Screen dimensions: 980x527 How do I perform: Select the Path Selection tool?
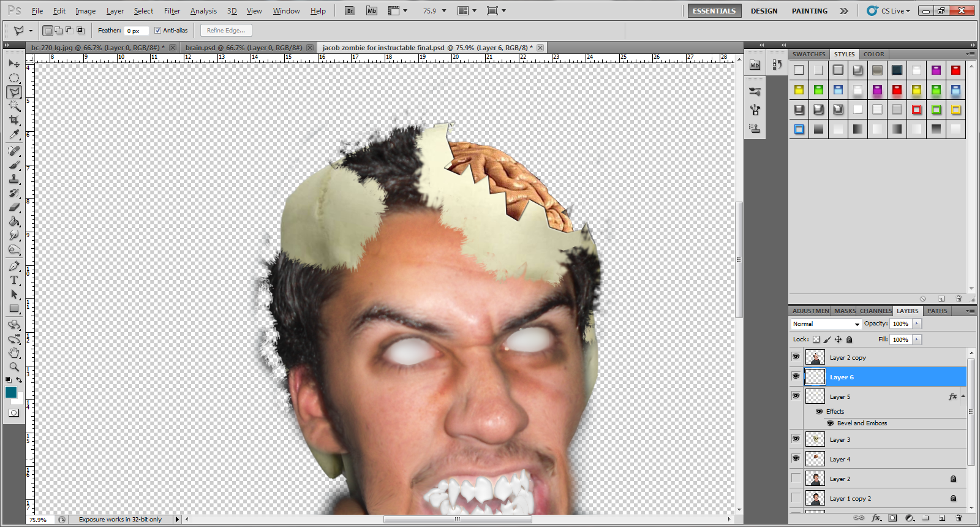(14, 294)
